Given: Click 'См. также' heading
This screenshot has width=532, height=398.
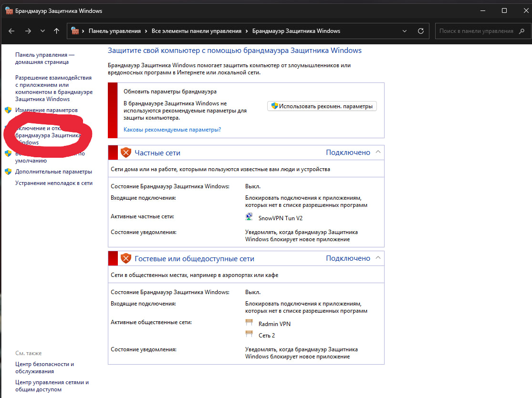Looking at the screenshot, I should [28, 353].
